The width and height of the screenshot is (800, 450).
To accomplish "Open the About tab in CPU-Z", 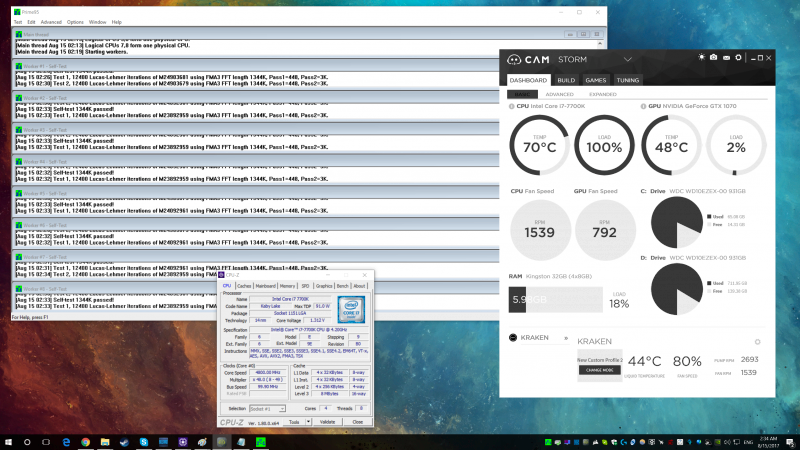I will 359,286.
